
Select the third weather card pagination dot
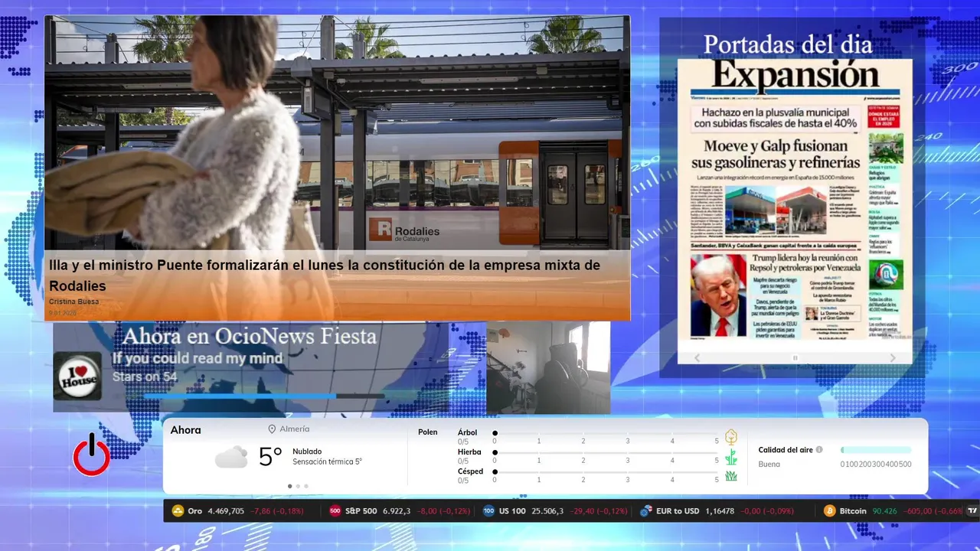point(306,486)
